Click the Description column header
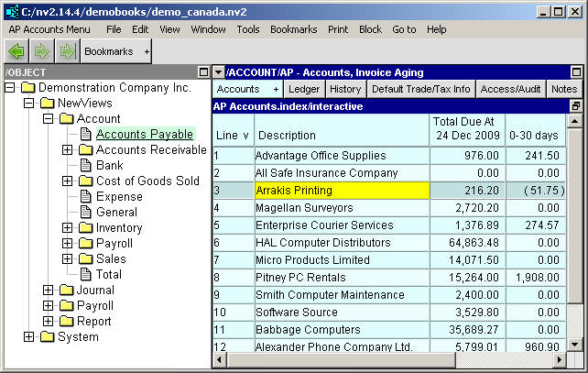Screen dimensions: 588x373 pyautogui.click(x=342, y=130)
